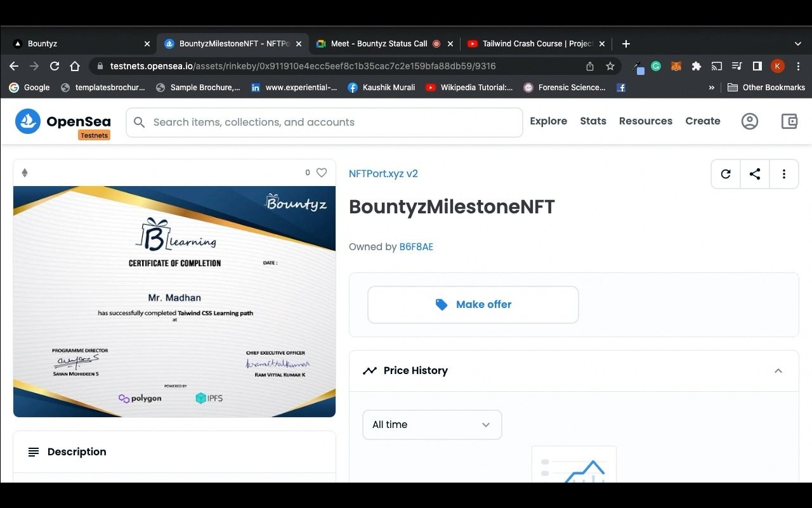Viewport: 812px width, 508px height.
Task: Click the last Facebook bookmark icon
Action: 621,88
